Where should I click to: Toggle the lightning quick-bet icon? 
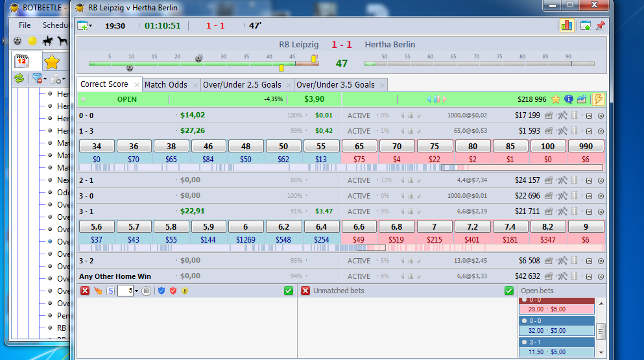pyautogui.click(x=599, y=99)
